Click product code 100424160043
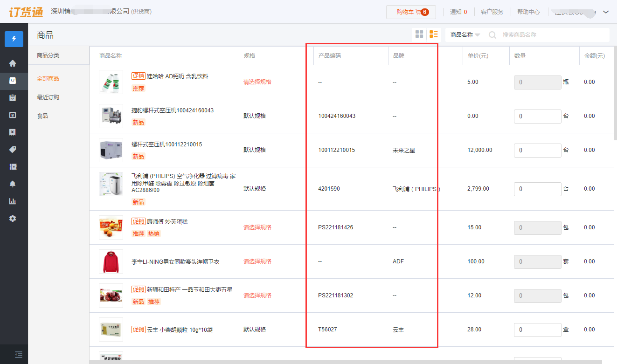The width and height of the screenshot is (617, 364). [x=337, y=116]
